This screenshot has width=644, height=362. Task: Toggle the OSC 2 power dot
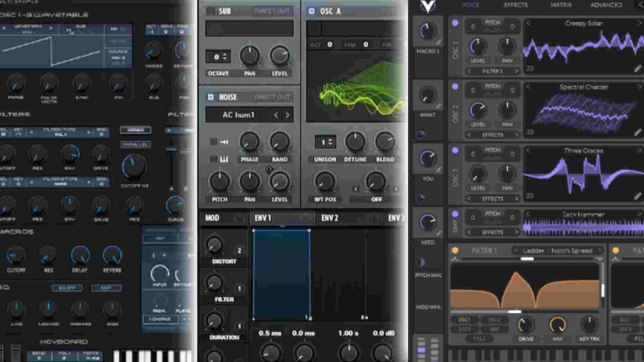click(x=455, y=86)
